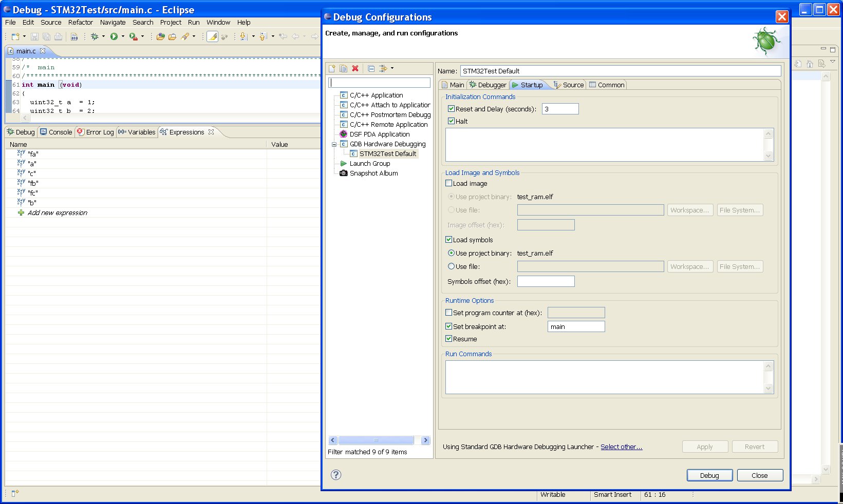843x504 pixels.
Task: Close the main.c editor tab
Action: click(43, 51)
